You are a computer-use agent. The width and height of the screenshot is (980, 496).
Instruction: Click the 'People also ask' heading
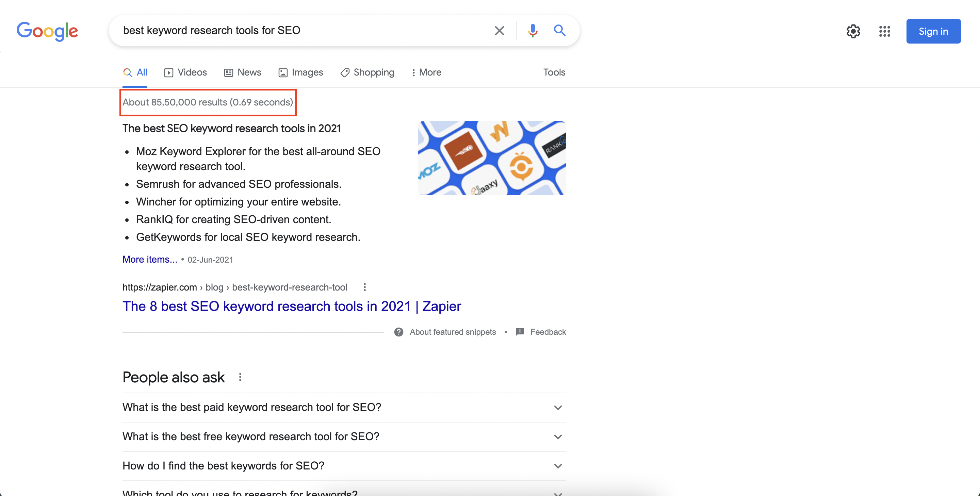[x=174, y=377]
